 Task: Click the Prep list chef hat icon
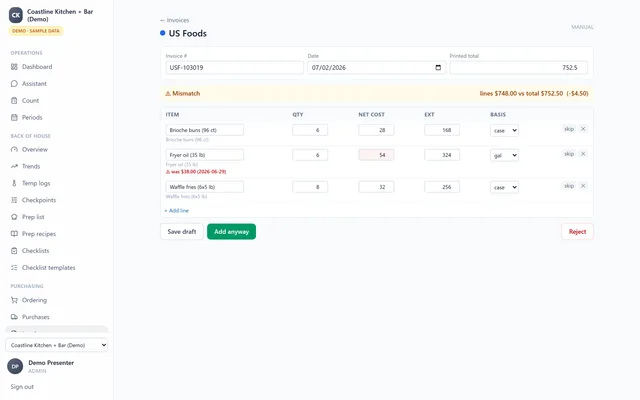pyautogui.click(x=14, y=217)
